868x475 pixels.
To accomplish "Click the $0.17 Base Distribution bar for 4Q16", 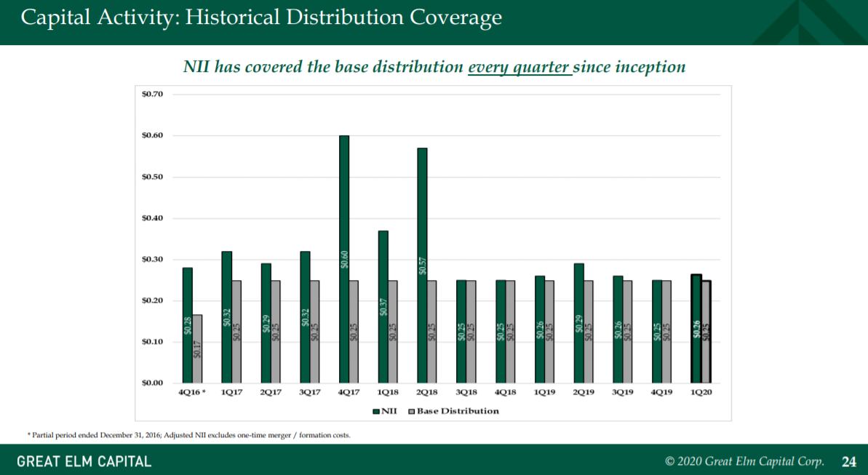I will 197,348.
